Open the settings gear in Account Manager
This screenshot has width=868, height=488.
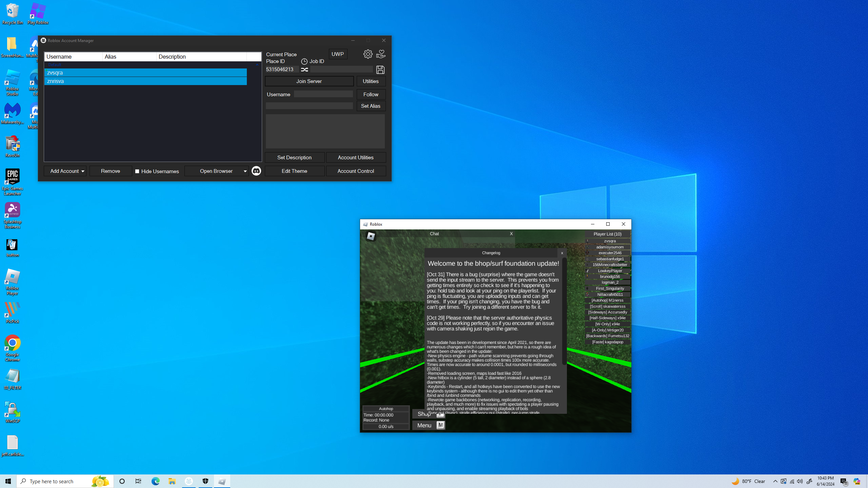tap(368, 54)
